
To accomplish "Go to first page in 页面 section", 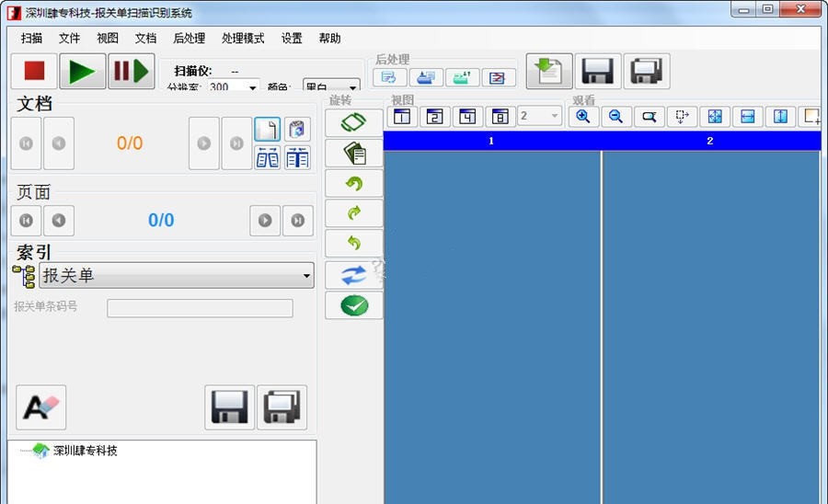I will click(x=26, y=220).
